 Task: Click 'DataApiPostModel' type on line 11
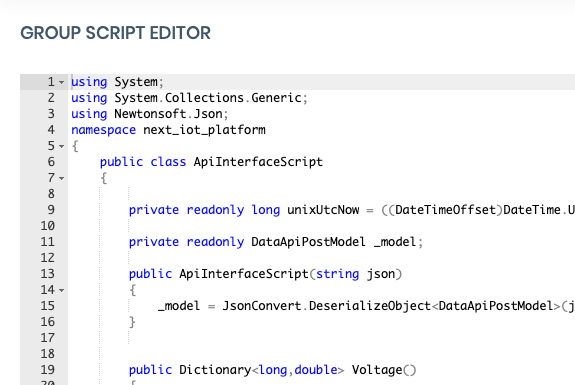click(308, 242)
